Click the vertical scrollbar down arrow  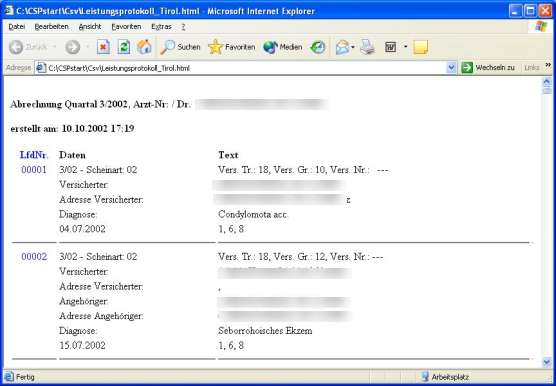[x=547, y=362]
